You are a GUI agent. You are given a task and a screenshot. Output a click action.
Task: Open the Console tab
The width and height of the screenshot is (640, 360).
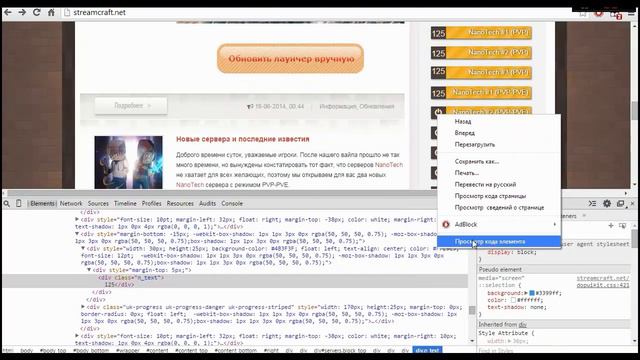232,203
